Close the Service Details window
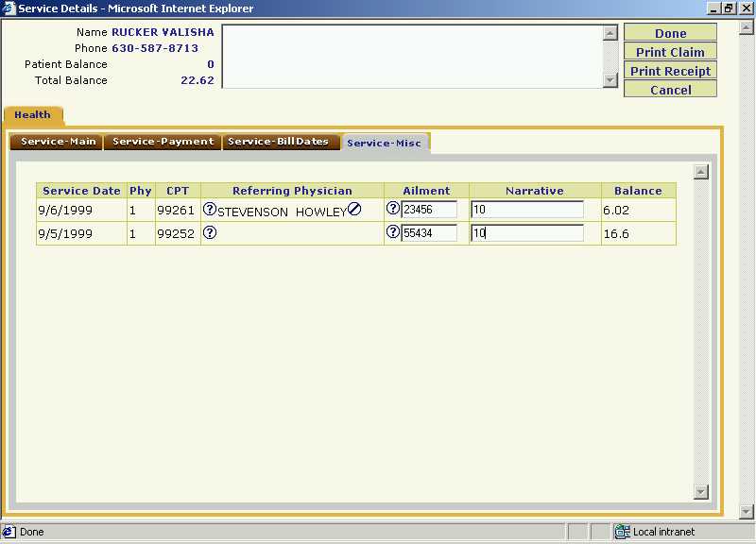The image size is (756, 544). coord(746,8)
